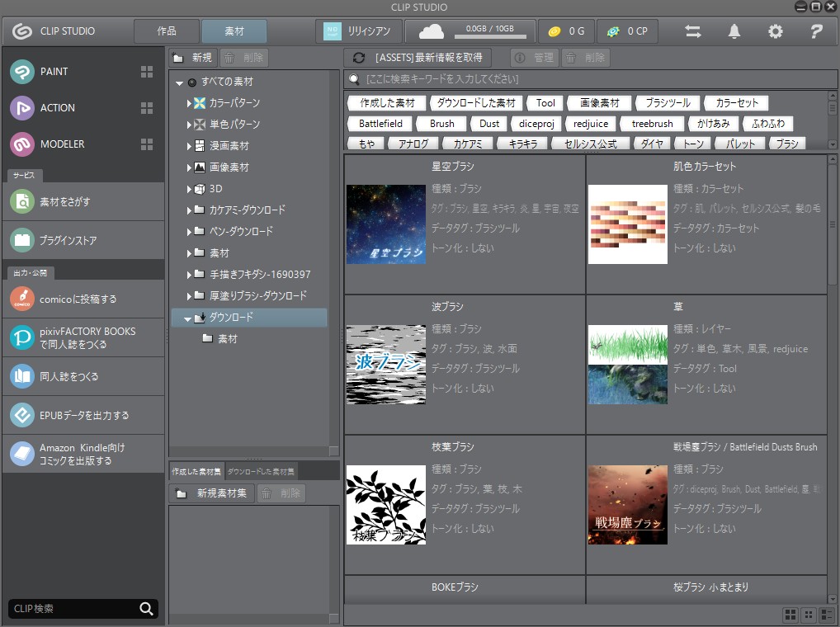This screenshot has height=627, width=840.
Task: Select the ダウンロードした素材集 tab
Action: (x=261, y=471)
